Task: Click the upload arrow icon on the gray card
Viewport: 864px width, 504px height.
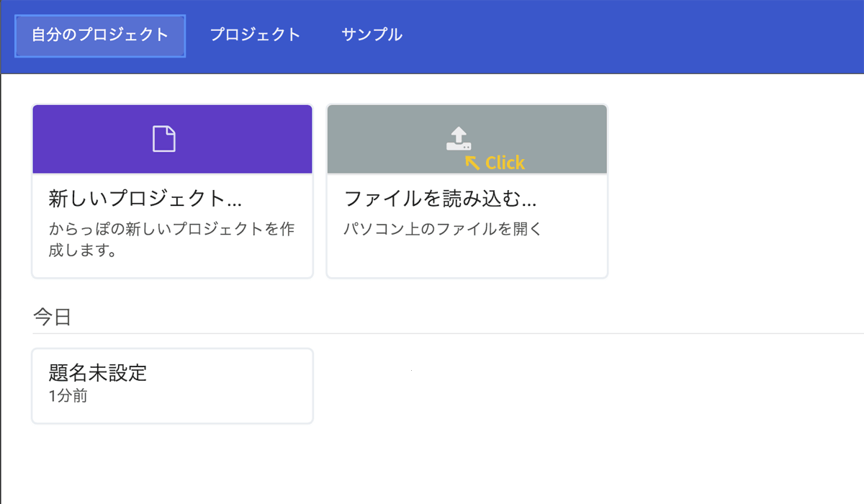Action: [459, 135]
